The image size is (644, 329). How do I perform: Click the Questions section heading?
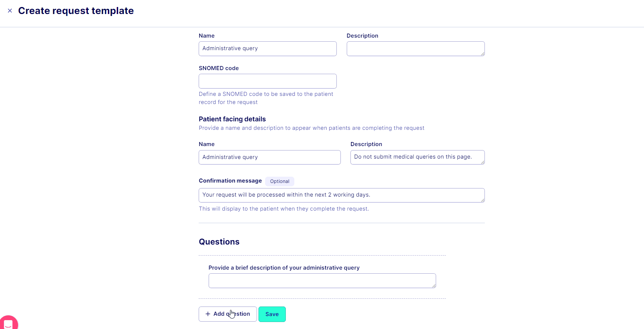(219, 242)
